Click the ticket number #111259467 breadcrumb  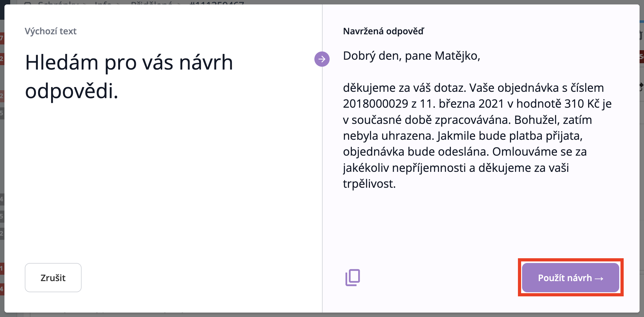pos(216,3)
